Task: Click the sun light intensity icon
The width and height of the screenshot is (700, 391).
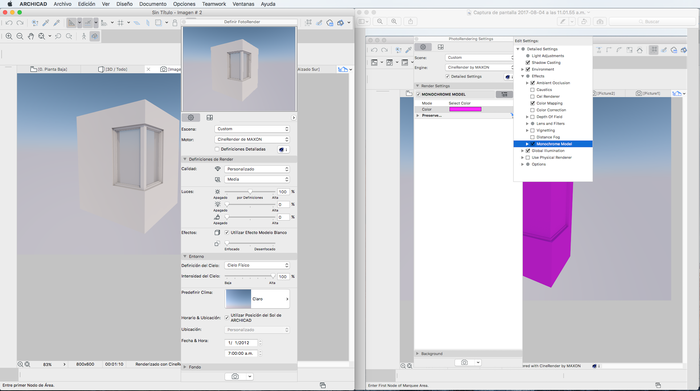Action: [x=217, y=191]
